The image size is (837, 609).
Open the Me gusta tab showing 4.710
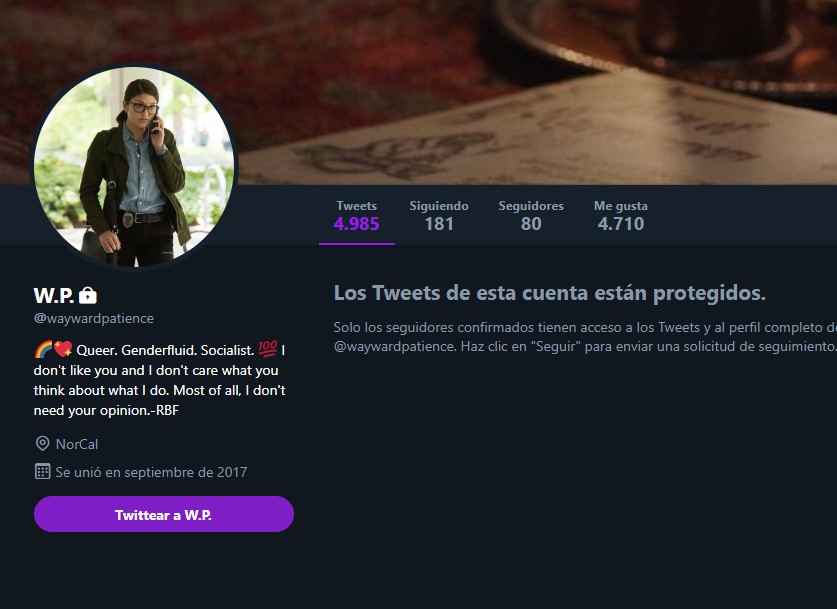621,216
